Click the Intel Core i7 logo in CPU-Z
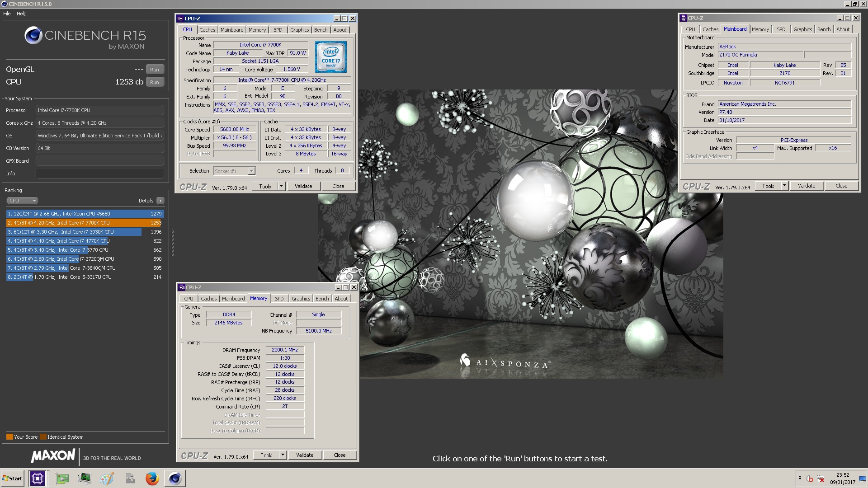 click(x=331, y=57)
